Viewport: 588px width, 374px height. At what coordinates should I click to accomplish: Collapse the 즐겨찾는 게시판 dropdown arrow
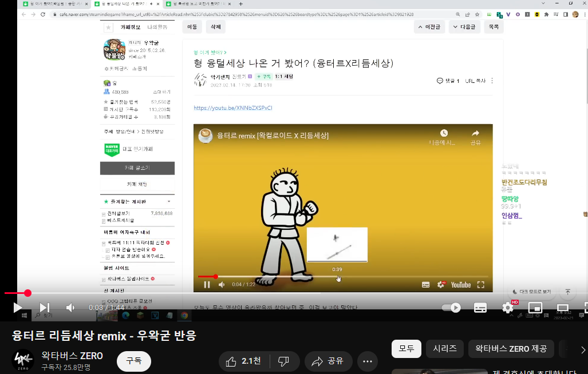(169, 201)
